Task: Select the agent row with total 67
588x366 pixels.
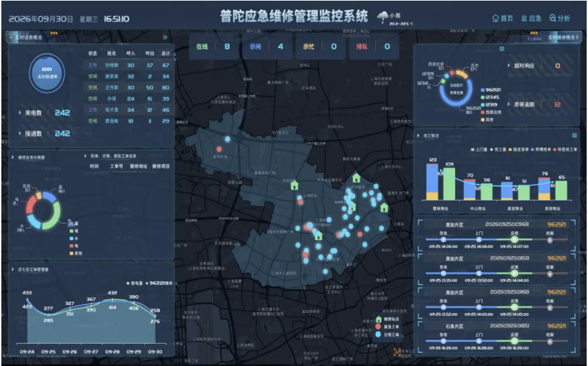Action: pos(128,65)
